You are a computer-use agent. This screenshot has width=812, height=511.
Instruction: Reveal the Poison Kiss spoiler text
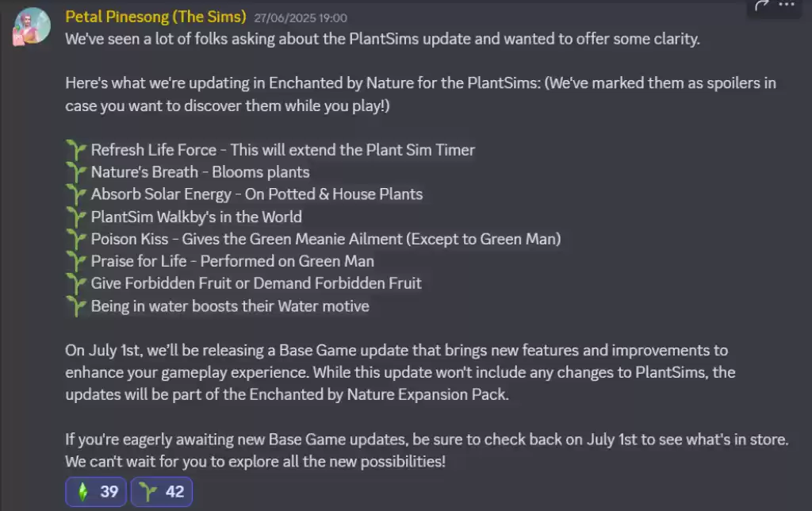coord(326,239)
